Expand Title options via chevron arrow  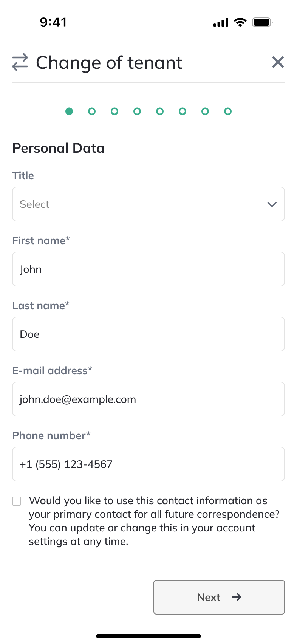pyautogui.click(x=272, y=204)
